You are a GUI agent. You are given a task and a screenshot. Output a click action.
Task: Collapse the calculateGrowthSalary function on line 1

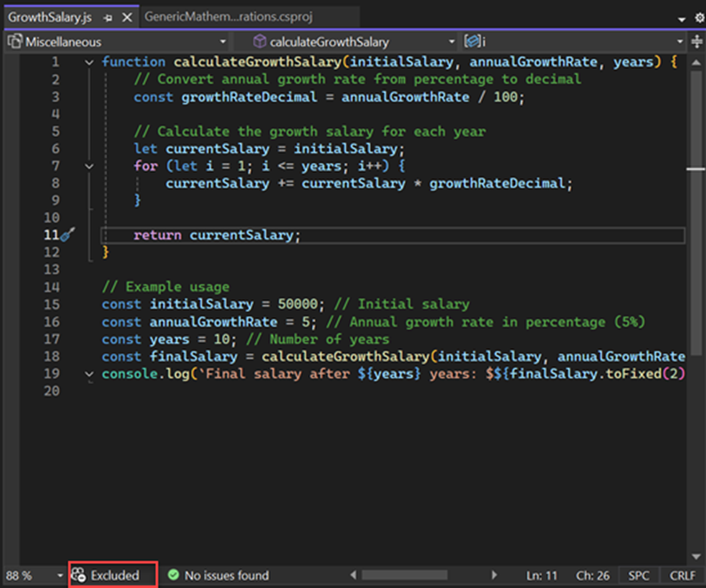pyautogui.click(x=90, y=63)
